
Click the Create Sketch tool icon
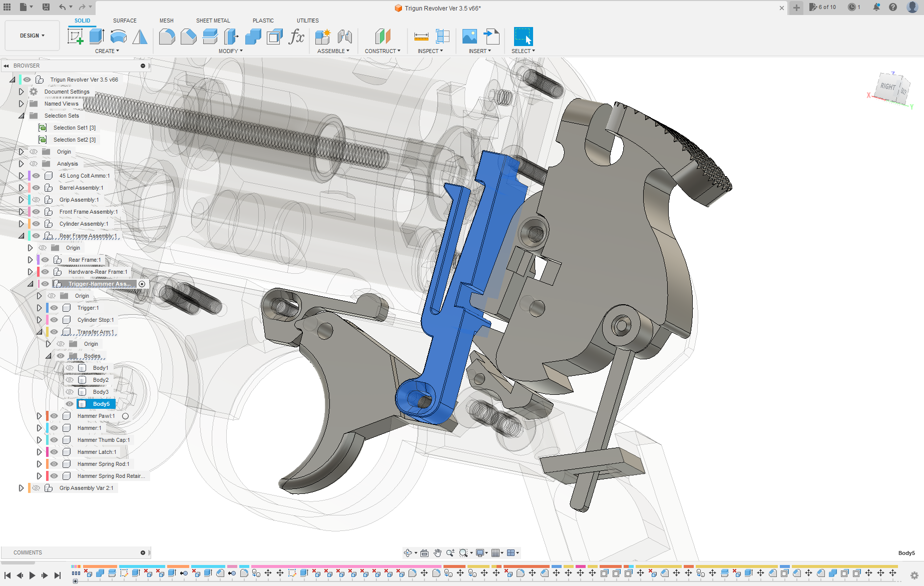click(75, 37)
